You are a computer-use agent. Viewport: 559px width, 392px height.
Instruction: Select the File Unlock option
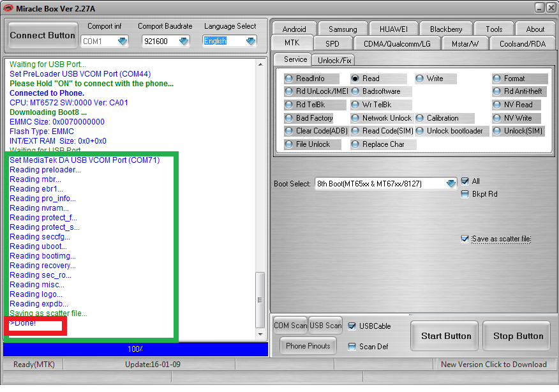[x=312, y=144]
